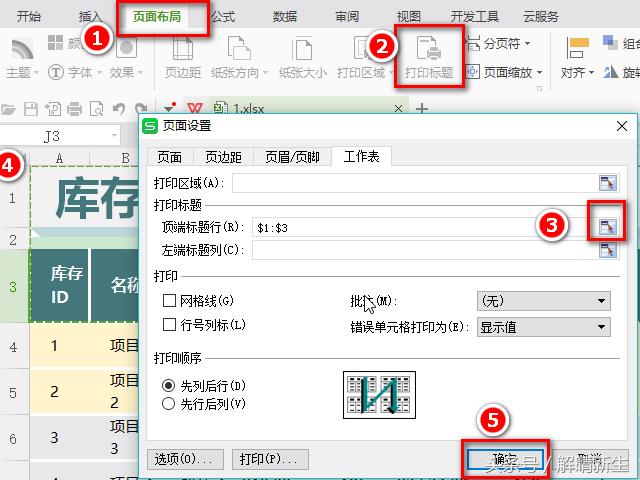Click the 确定 OK button
Screen dimensions: 640x480
505,460
